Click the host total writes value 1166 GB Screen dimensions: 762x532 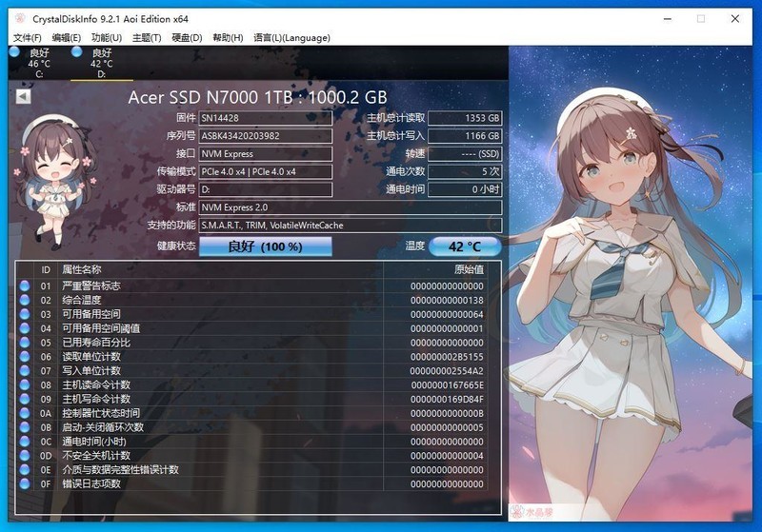pos(465,136)
